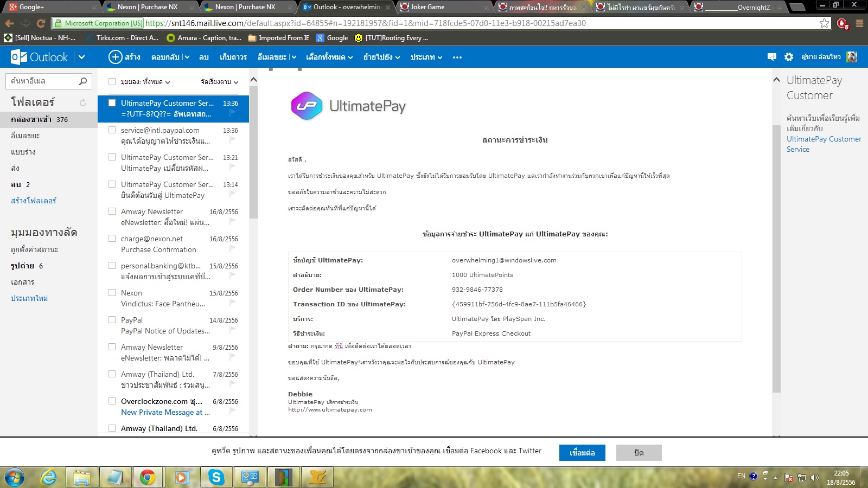868x488 pixels.
Task: Open the Imported From IE bookmarks folder
Action: (x=278, y=38)
